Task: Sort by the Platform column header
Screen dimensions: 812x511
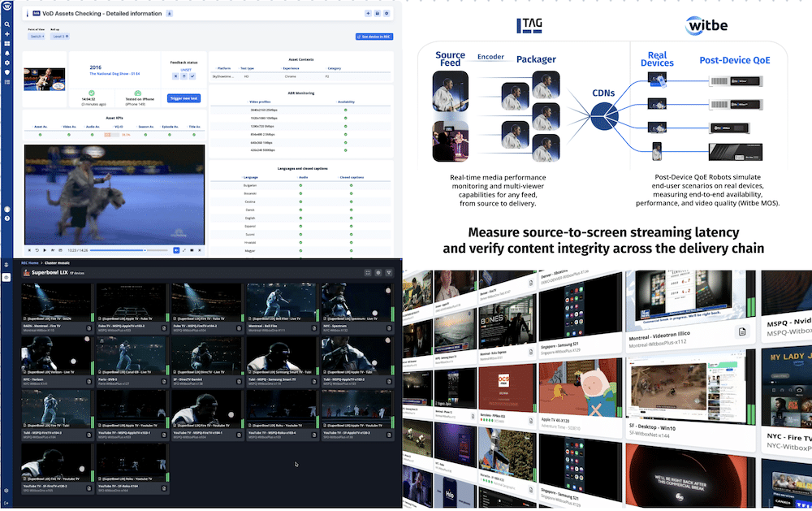Action: pos(224,68)
